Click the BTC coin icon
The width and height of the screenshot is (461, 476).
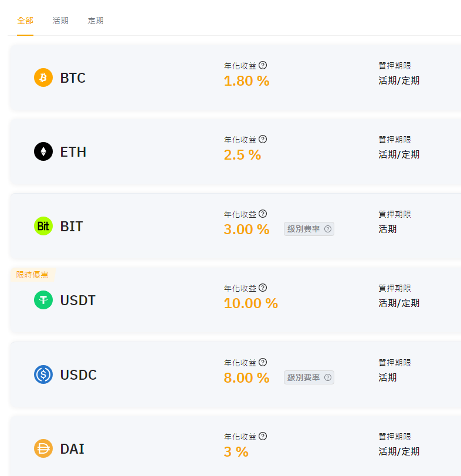pos(43,77)
